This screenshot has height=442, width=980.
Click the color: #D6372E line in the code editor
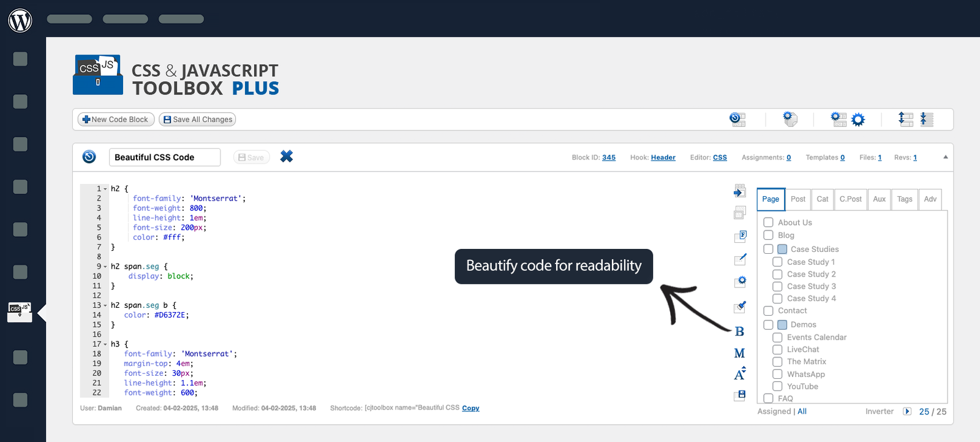point(156,315)
